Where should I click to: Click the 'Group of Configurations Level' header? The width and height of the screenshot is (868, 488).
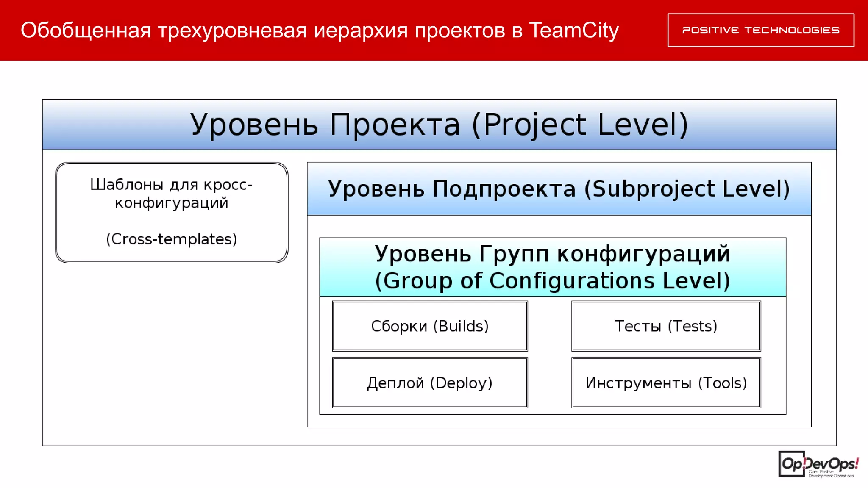click(553, 267)
